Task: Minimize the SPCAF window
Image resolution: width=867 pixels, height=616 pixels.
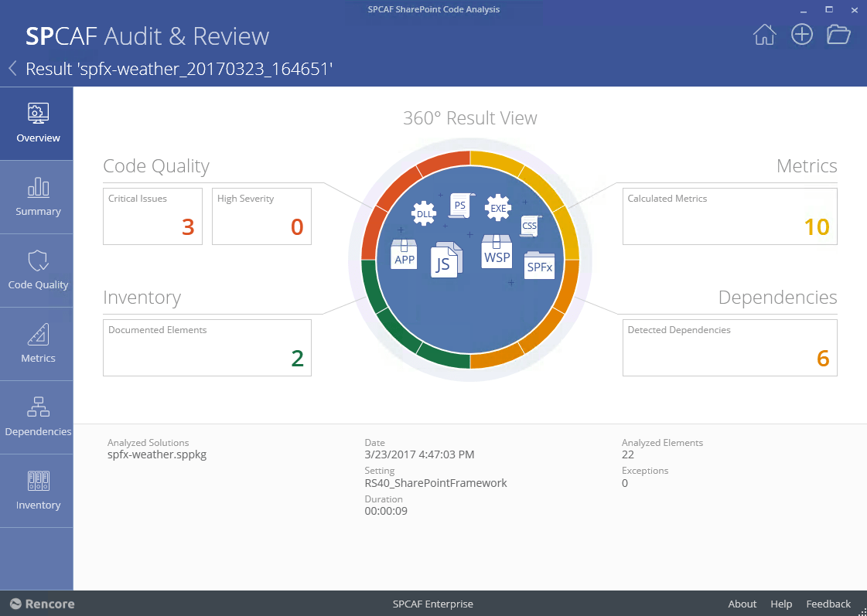Action: tap(804, 10)
